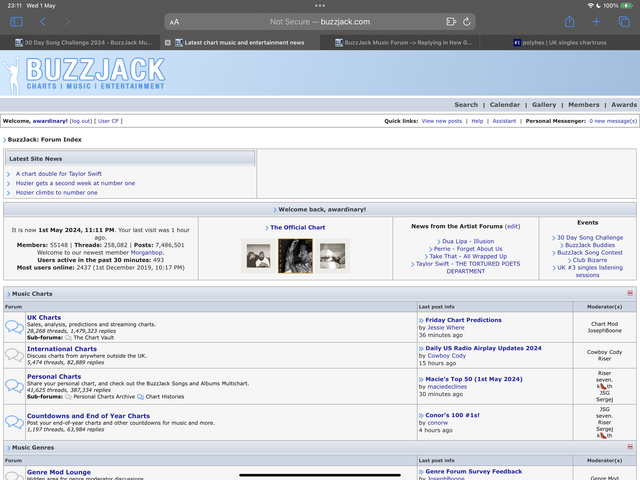Click View new posts quick link

coord(442,121)
